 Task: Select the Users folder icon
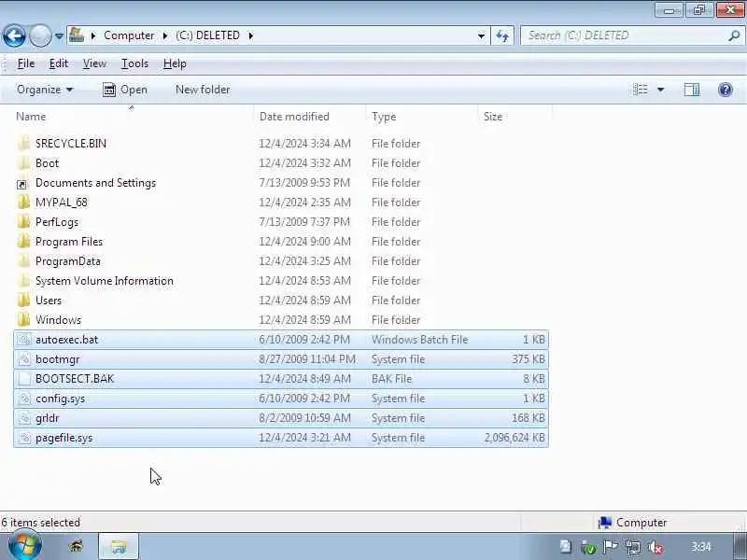(23, 300)
